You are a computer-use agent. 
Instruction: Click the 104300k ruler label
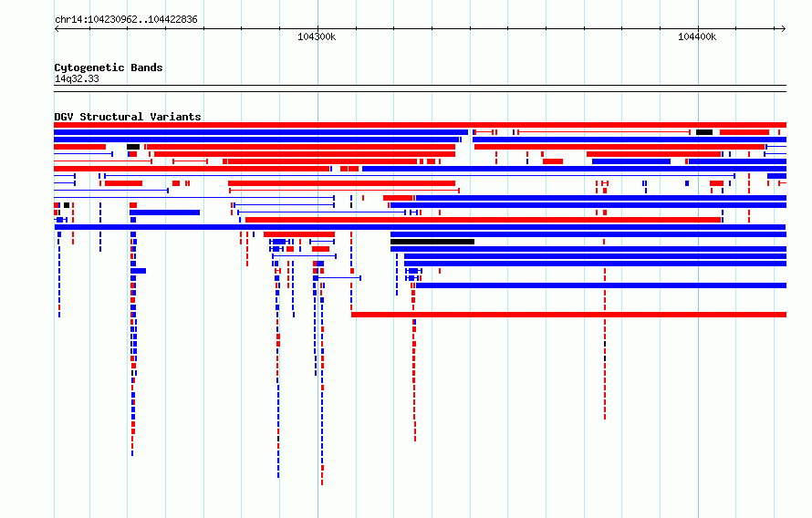[x=317, y=36]
